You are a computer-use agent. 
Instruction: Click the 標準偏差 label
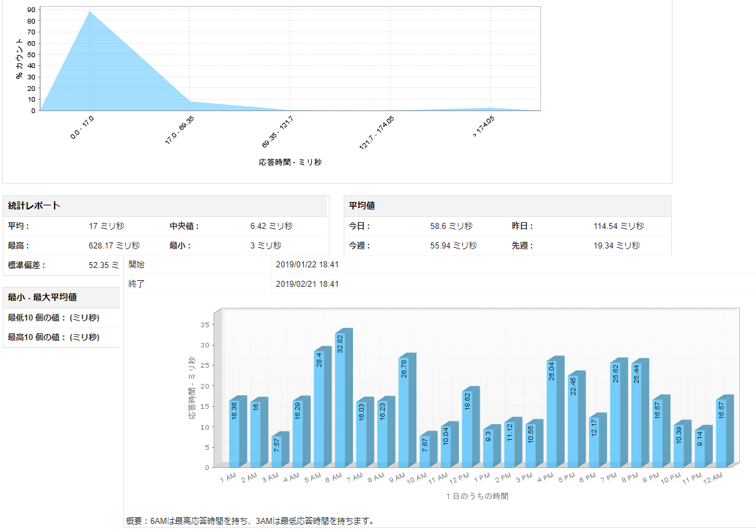[26, 265]
